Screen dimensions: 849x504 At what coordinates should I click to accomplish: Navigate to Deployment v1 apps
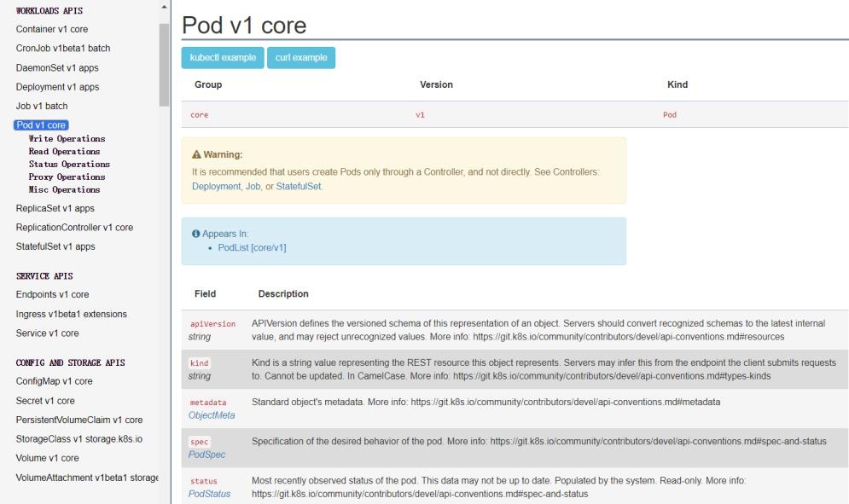[57, 87]
